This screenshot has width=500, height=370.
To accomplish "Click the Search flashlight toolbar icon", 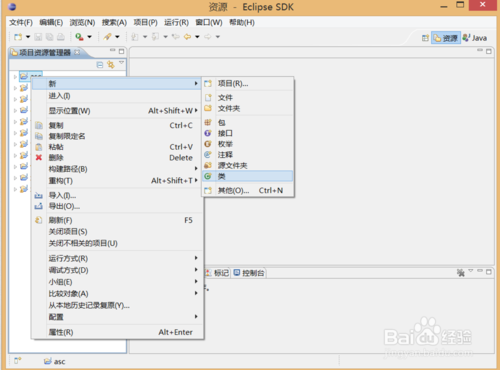I will pos(107,37).
